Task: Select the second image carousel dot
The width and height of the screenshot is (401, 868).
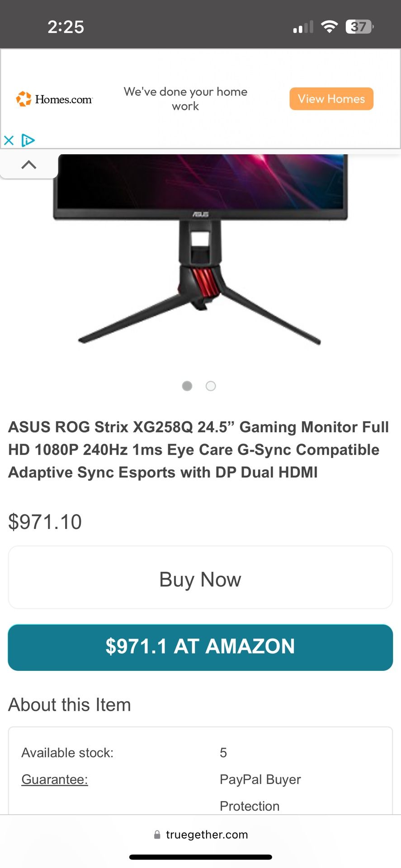Action: 211,386
